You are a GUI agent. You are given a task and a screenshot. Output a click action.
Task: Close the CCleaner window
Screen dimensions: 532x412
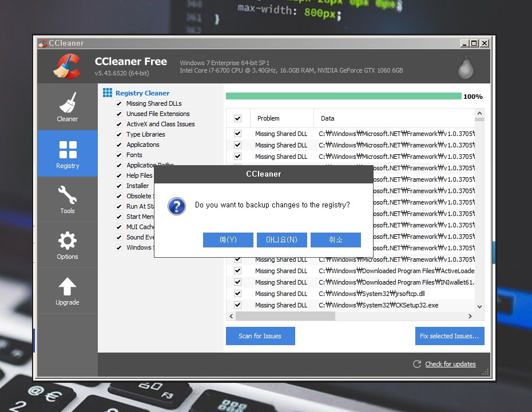(x=485, y=43)
